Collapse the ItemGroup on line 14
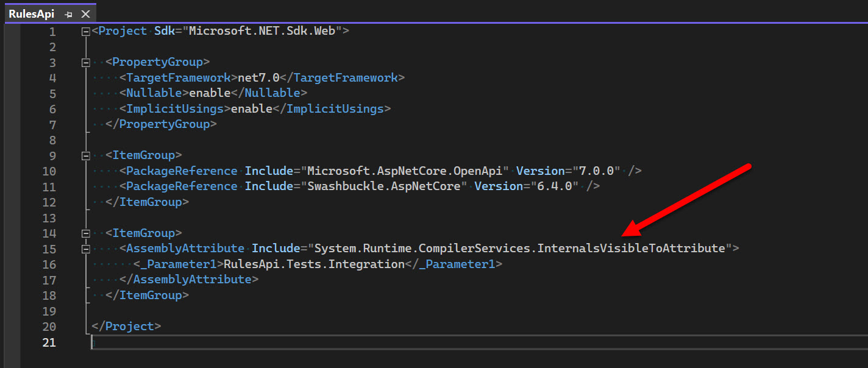This screenshot has width=868, height=368. click(85, 233)
